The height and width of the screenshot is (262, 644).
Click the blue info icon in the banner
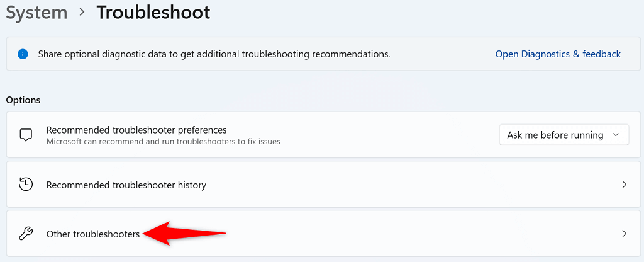(x=24, y=54)
